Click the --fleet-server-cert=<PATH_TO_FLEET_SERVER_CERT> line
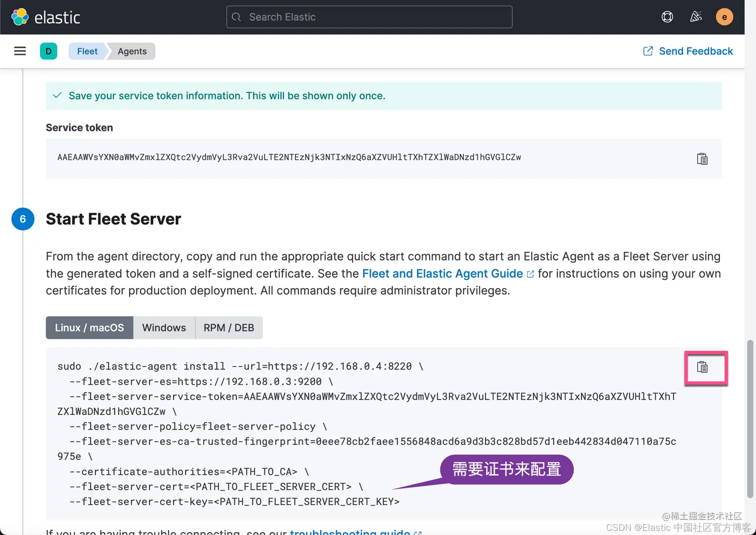The height and width of the screenshot is (535, 756). click(x=216, y=486)
